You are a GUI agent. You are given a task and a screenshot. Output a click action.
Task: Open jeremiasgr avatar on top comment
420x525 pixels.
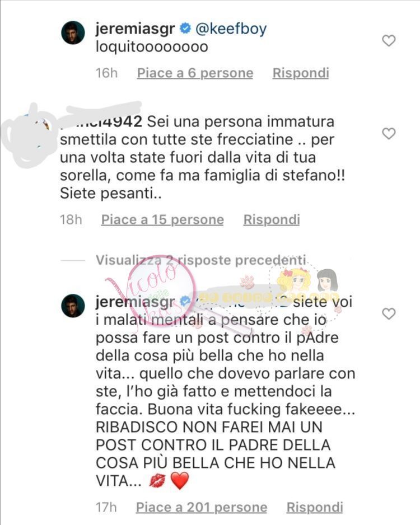(x=73, y=32)
